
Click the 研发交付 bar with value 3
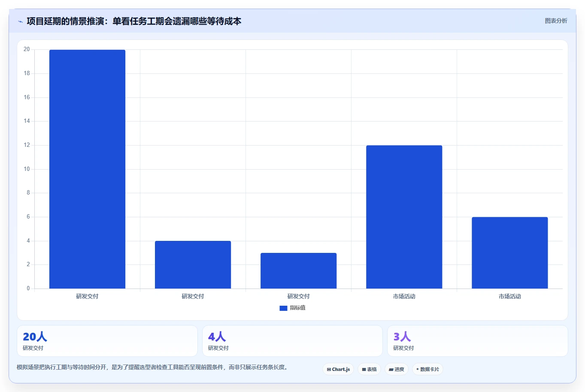point(298,271)
